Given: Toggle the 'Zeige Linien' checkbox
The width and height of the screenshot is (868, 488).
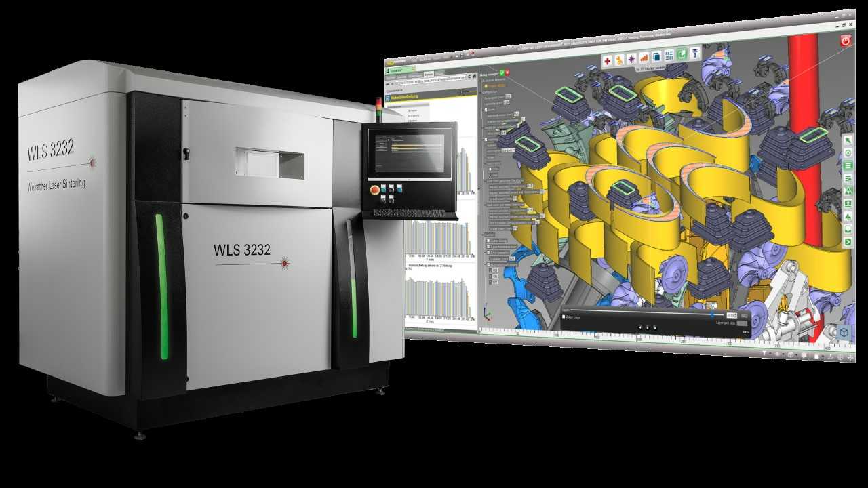Looking at the screenshot, I should click(565, 317).
